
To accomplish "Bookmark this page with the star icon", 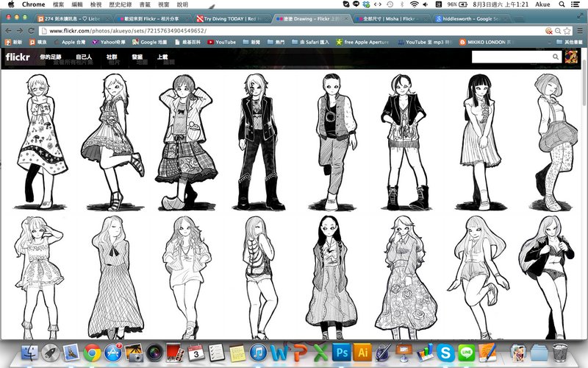I will [567, 31].
